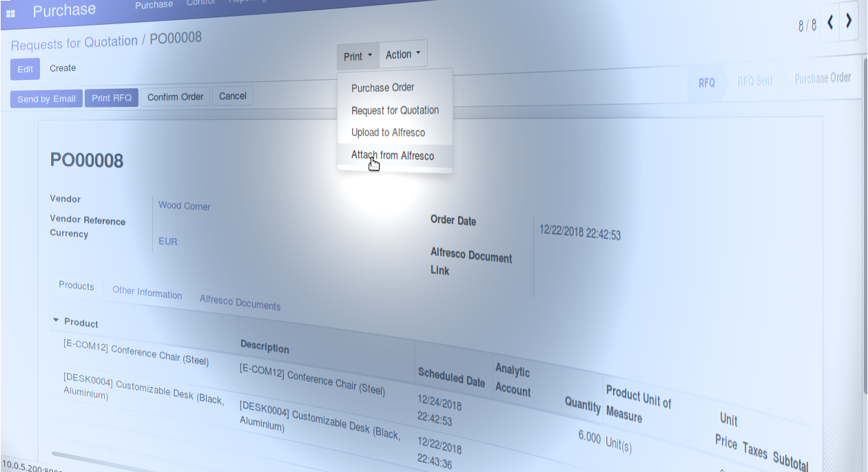Select Request for Quotation print option
The height and width of the screenshot is (472, 868).
pyautogui.click(x=395, y=110)
